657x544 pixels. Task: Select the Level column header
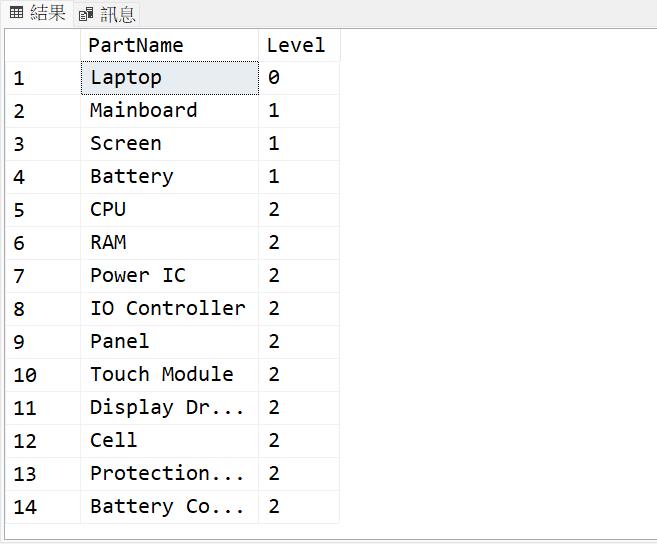pos(298,45)
